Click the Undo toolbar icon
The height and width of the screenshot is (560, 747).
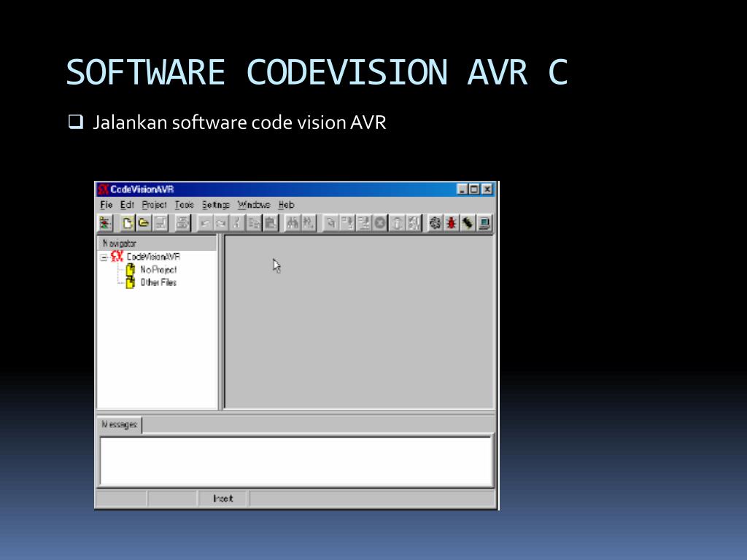[205, 223]
